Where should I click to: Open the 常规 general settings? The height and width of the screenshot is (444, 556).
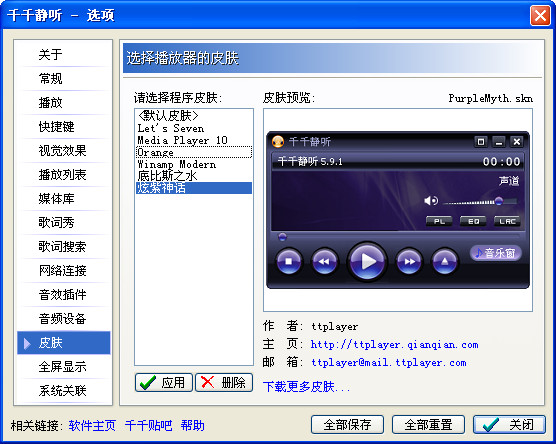[64, 78]
